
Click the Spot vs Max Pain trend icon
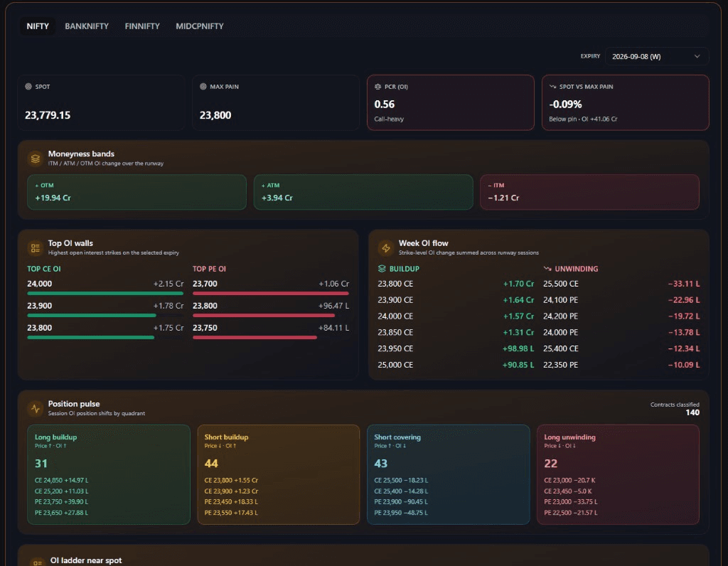pyautogui.click(x=552, y=86)
